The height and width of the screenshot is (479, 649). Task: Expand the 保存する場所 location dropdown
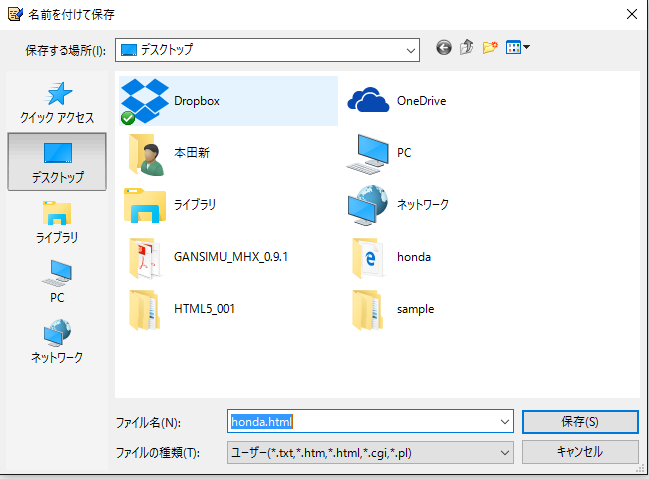[411, 51]
